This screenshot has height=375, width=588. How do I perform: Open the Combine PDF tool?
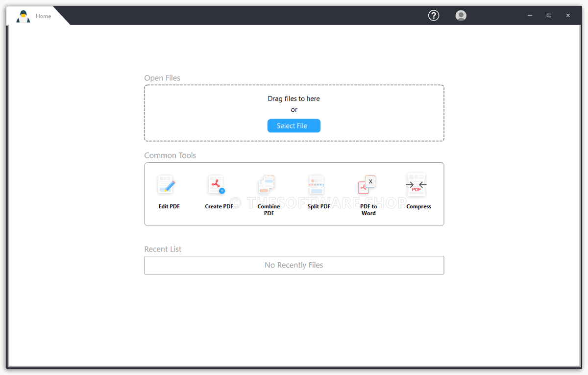[269, 195]
